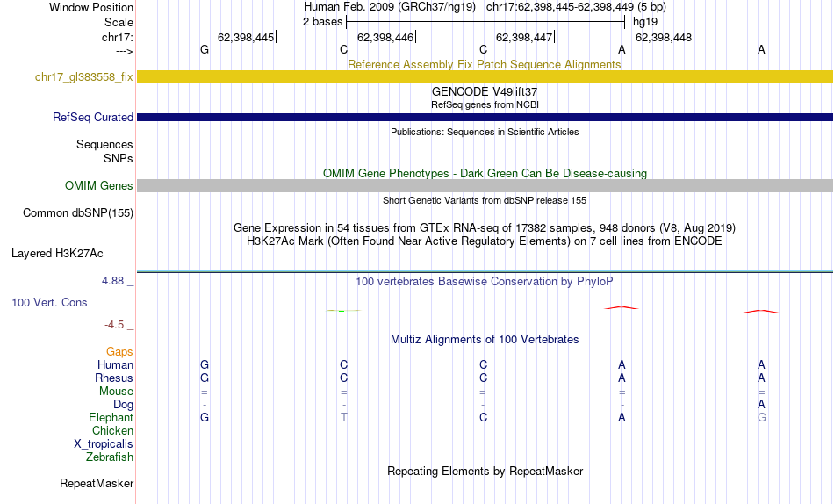Open the GENCODE V49lift37 track title
This screenshot has width=834, height=504.
[x=485, y=91]
